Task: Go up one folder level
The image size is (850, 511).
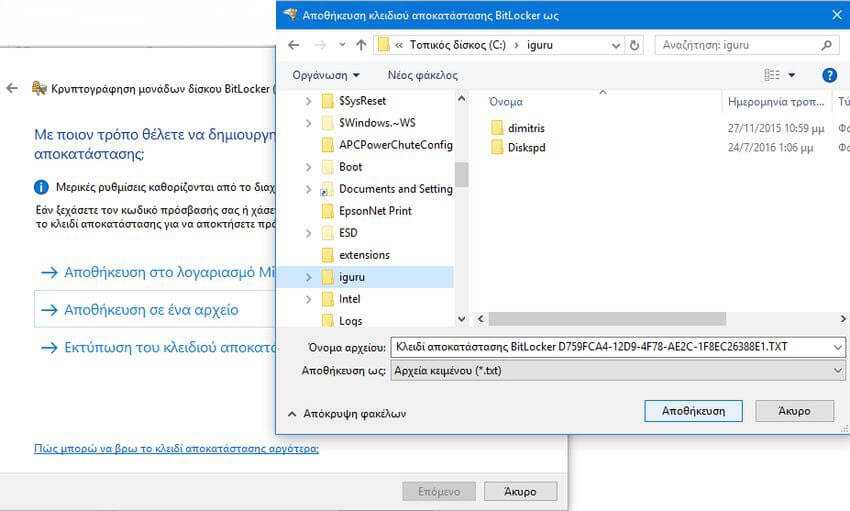Action: (361, 45)
